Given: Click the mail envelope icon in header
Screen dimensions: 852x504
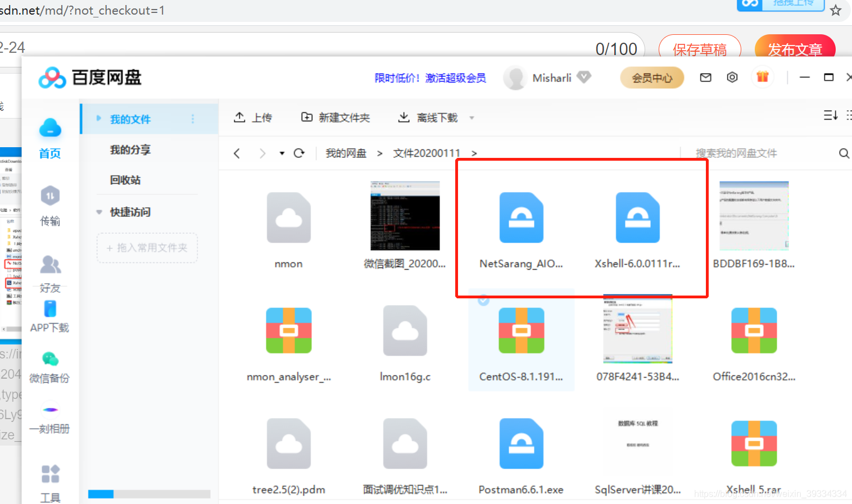Looking at the screenshot, I should (x=706, y=78).
